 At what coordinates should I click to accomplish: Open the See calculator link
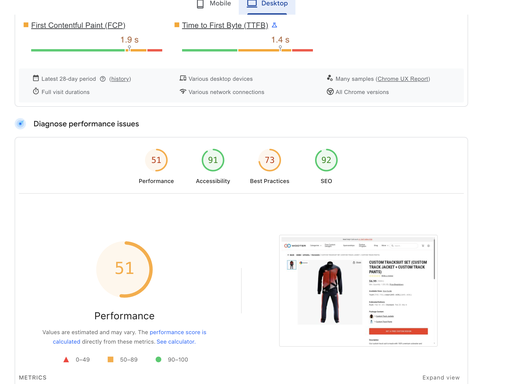coord(176,342)
